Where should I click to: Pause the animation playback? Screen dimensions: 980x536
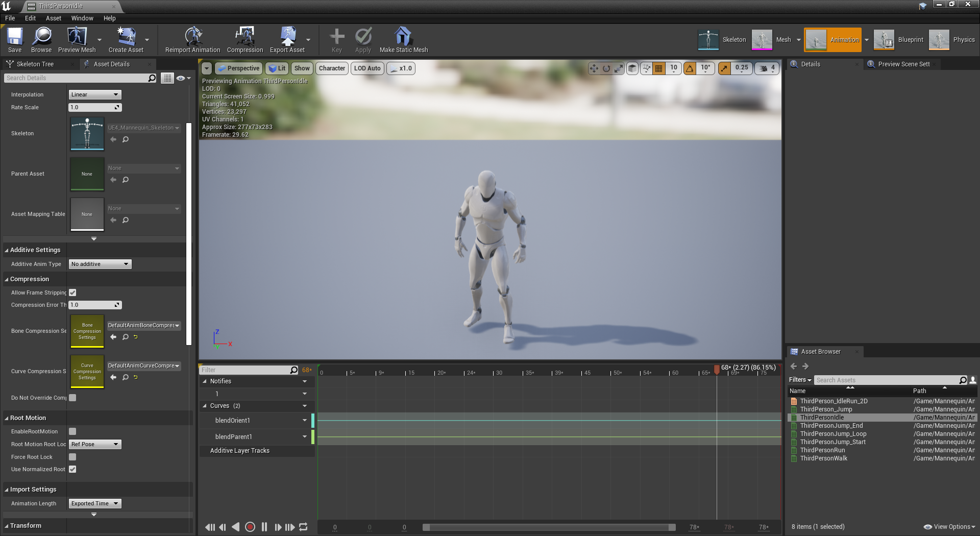point(264,527)
